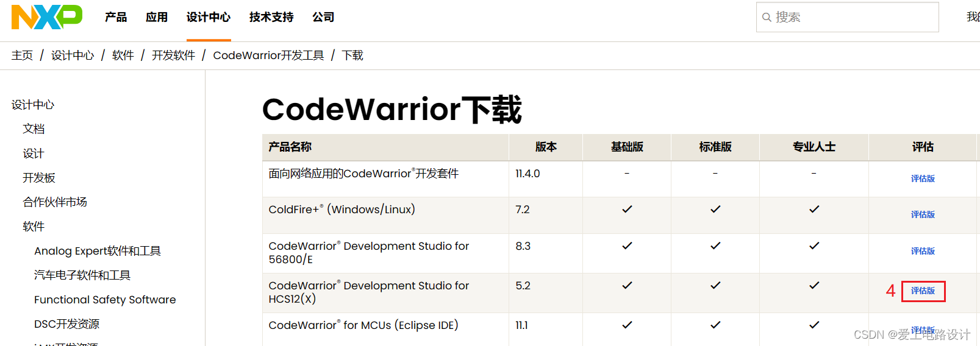
Task: Click 基础版 checkmark in MCUs Eclipse row
Action: pyautogui.click(x=627, y=325)
